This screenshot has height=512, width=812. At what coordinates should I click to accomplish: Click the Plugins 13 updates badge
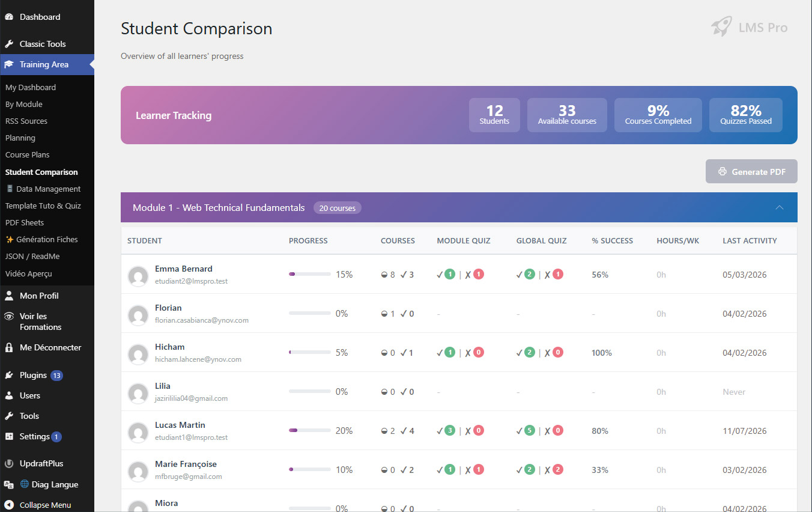click(x=56, y=376)
